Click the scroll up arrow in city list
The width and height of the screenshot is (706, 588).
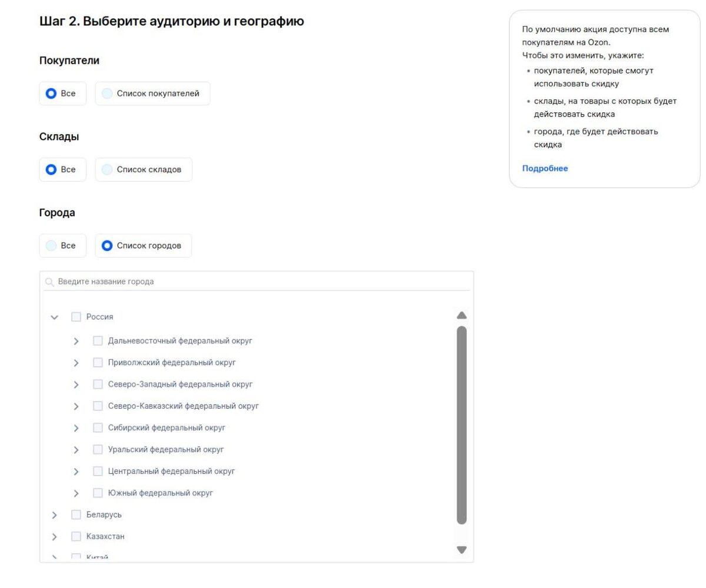[462, 316]
